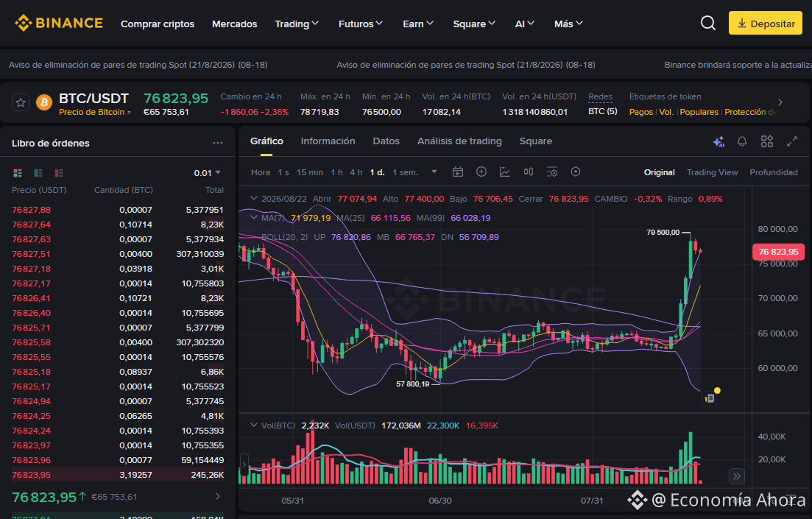The image size is (812, 519).
Task: Show both buys and sells order book view
Action: (18, 173)
